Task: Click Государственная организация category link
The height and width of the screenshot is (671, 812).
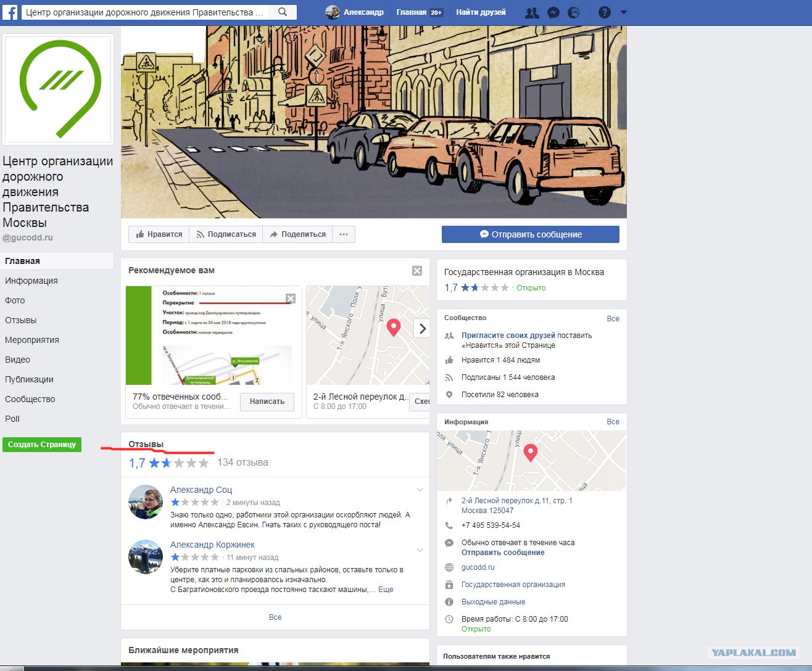Action: 513,585
